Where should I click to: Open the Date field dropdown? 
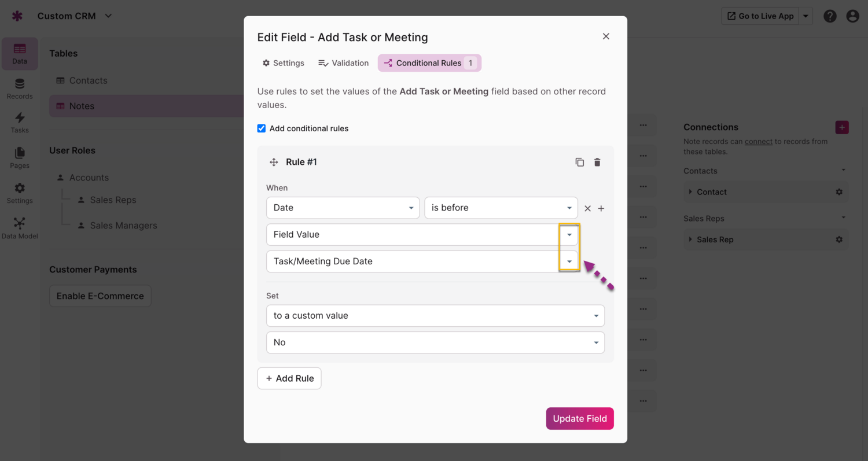tap(343, 208)
